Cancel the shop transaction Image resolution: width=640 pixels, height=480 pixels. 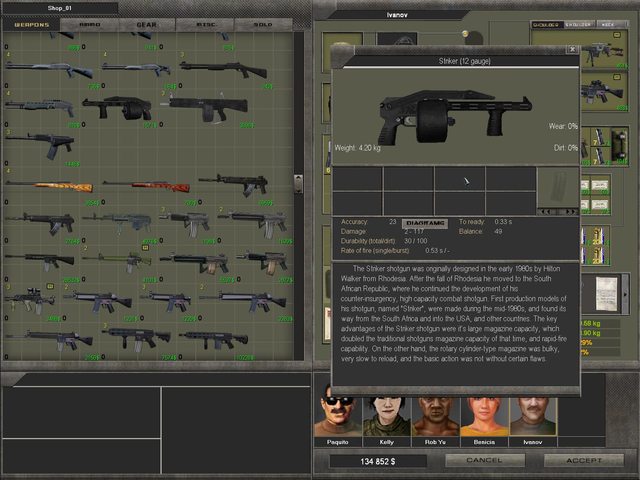pos(484,460)
